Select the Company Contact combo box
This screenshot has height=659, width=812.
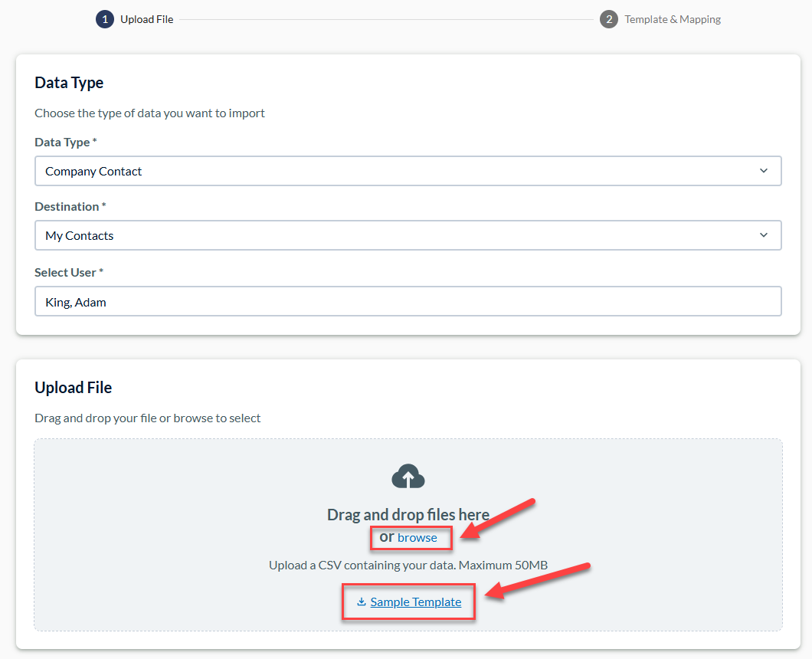(408, 171)
